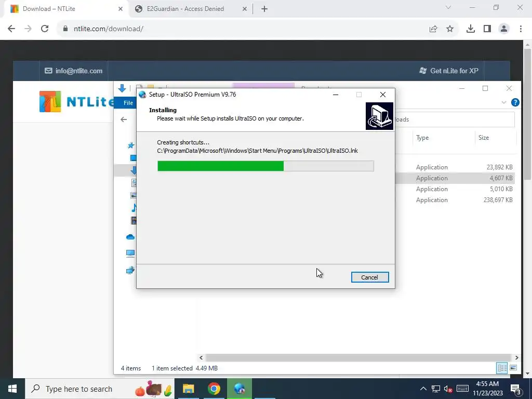Image resolution: width=532 pixels, height=399 pixels.
Task: Open the clock showing 4:55 AM
Action: 487,389
